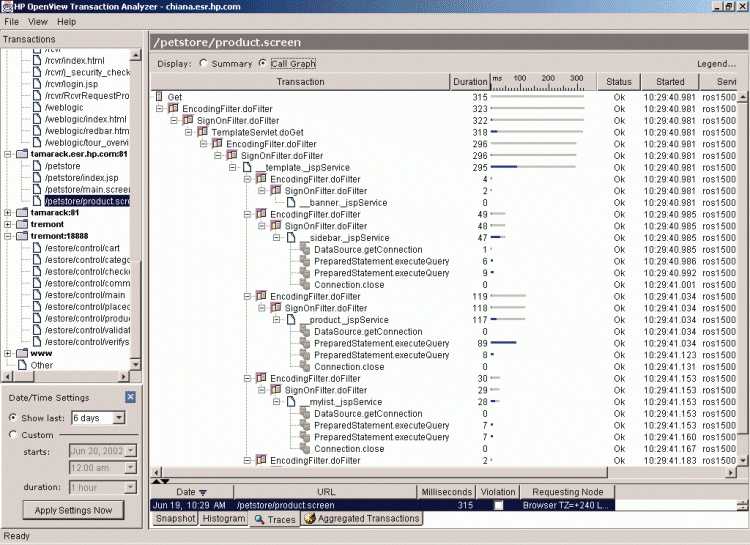750x545 pixels.
Task: Sort by the Duration column header
Action: point(469,81)
